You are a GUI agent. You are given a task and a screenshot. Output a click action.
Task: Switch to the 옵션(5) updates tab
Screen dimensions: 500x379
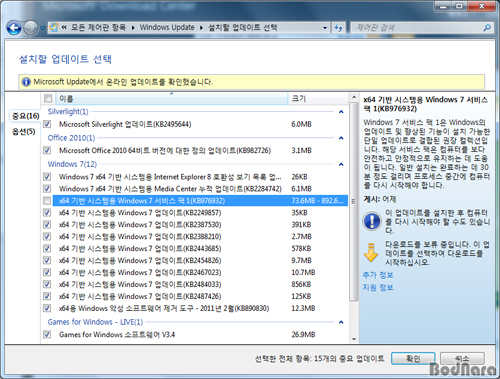pyautogui.click(x=24, y=131)
